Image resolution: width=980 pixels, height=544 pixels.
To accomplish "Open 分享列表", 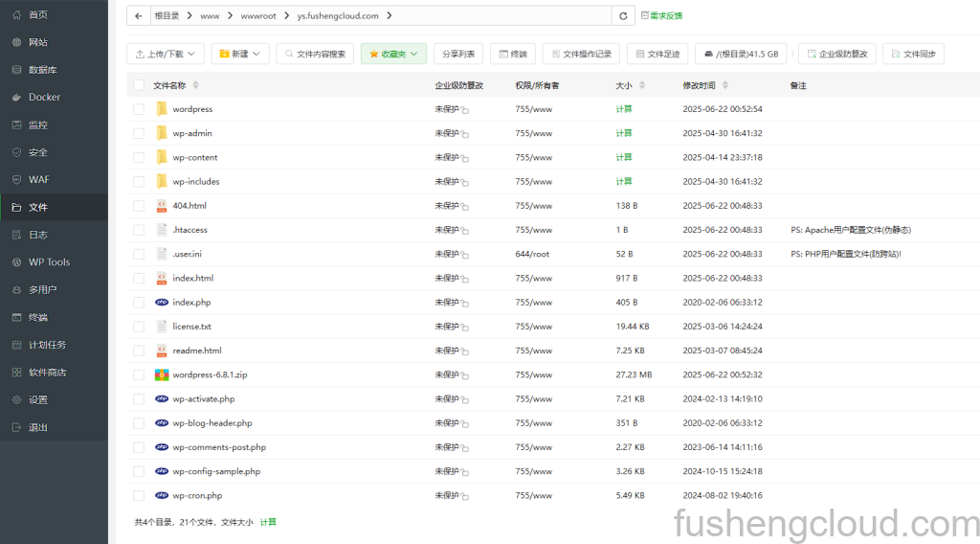I will tap(458, 54).
